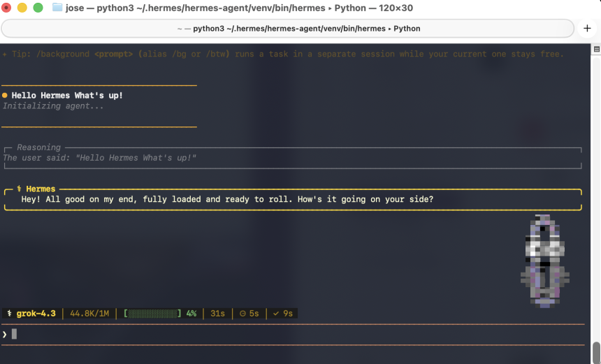Click the 31s elapsed time indicator
Screen dimensions: 601x364
tap(217, 314)
